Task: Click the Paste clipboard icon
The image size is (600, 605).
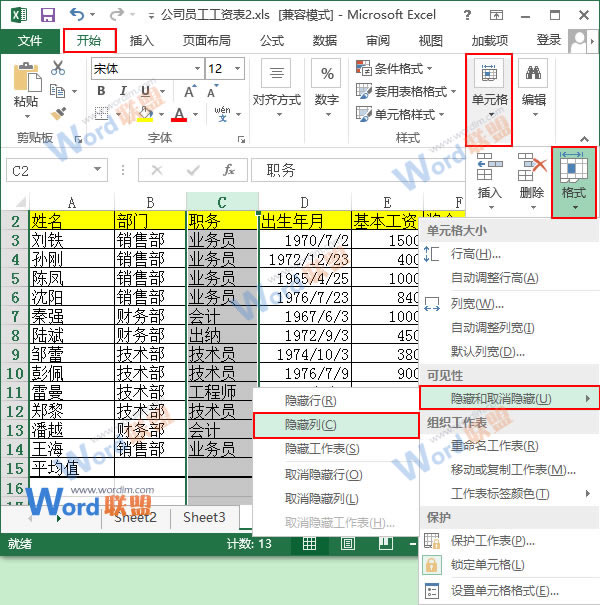Action: coord(26,82)
